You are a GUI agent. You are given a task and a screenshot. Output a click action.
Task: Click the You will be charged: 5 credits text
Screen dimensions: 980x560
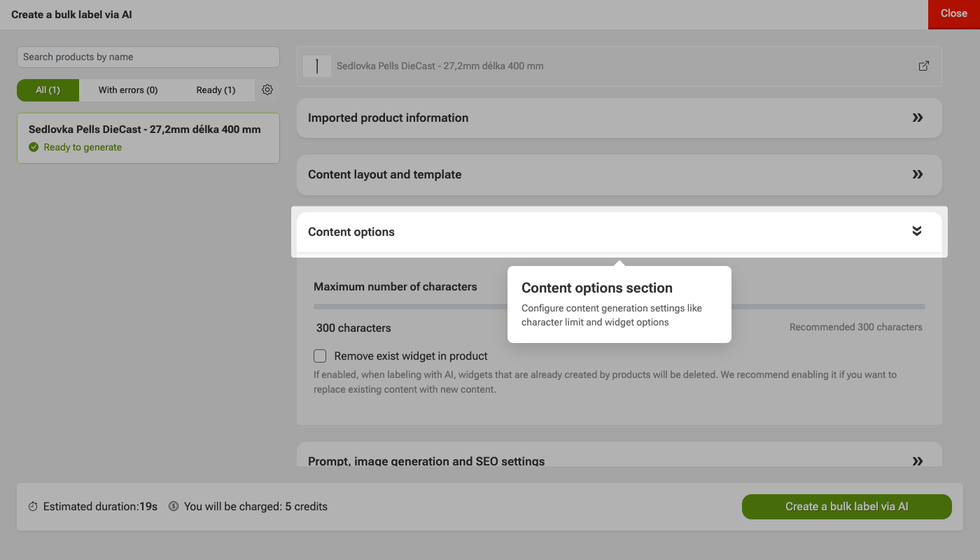(x=255, y=506)
